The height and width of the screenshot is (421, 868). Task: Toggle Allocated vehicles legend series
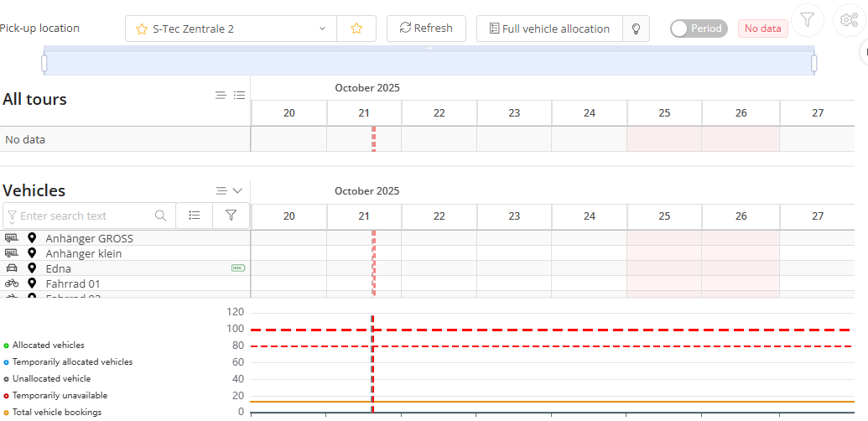[48, 345]
